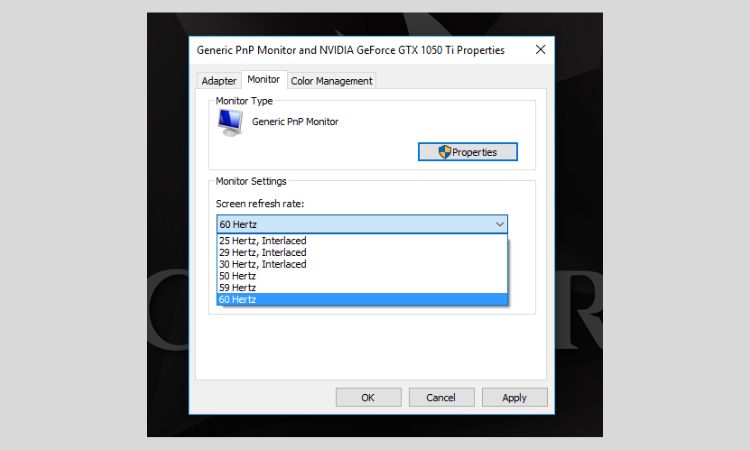Click the Cancel button
This screenshot has width=750, height=450.
[441, 397]
